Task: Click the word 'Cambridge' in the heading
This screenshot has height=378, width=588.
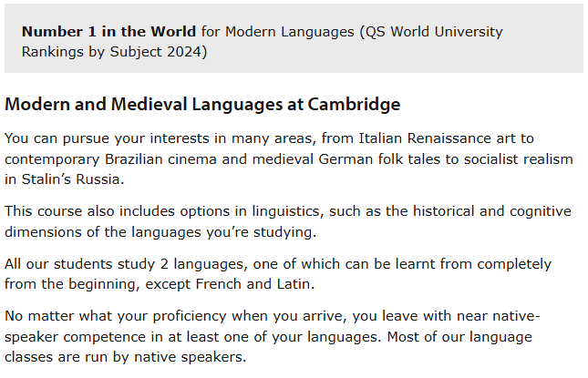Action: 354,104
